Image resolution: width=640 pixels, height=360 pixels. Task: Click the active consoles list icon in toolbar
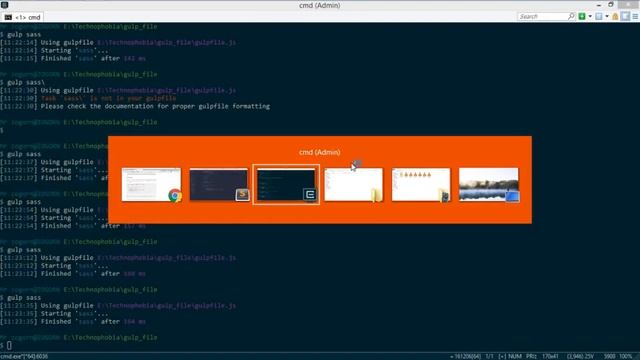tap(599, 16)
